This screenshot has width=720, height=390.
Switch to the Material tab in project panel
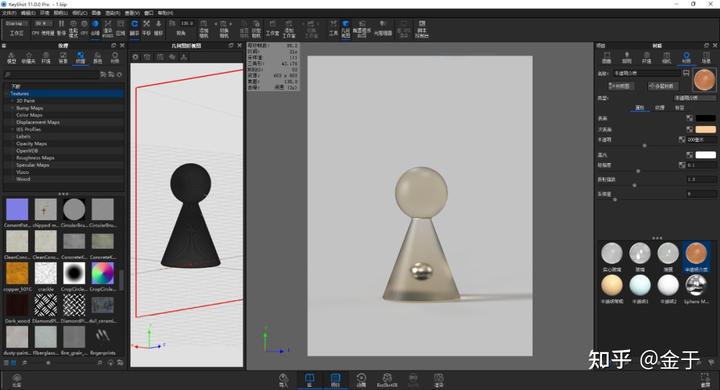(686, 57)
